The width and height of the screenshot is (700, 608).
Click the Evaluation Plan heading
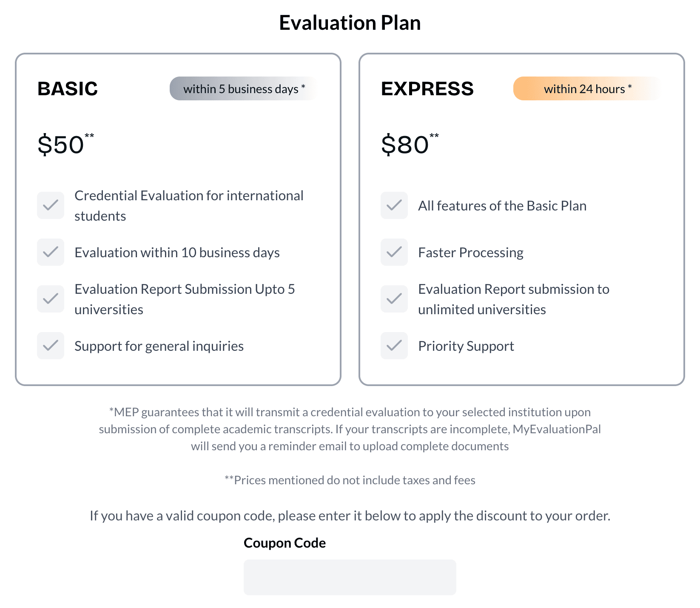(350, 23)
